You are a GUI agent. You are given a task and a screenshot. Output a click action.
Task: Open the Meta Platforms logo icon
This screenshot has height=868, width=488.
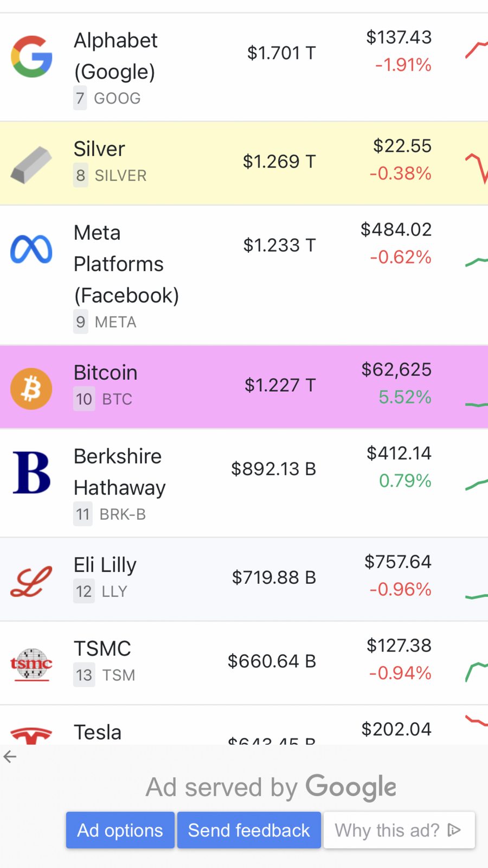tap(31, 249)
